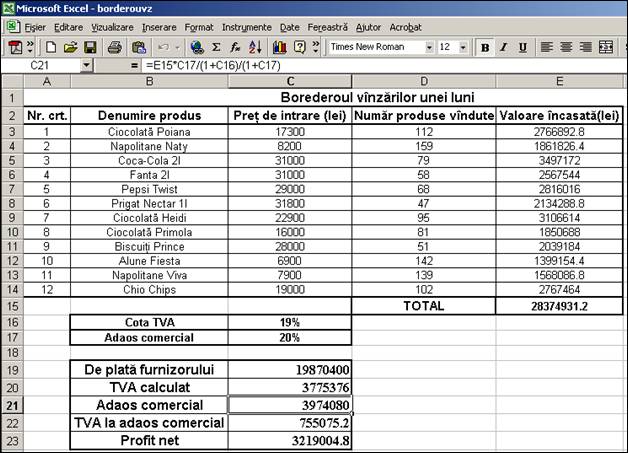Viewport: 628px width, 453px height.
Task: Expand the Times New Roman font dropdown
Action: click(429, 47)
